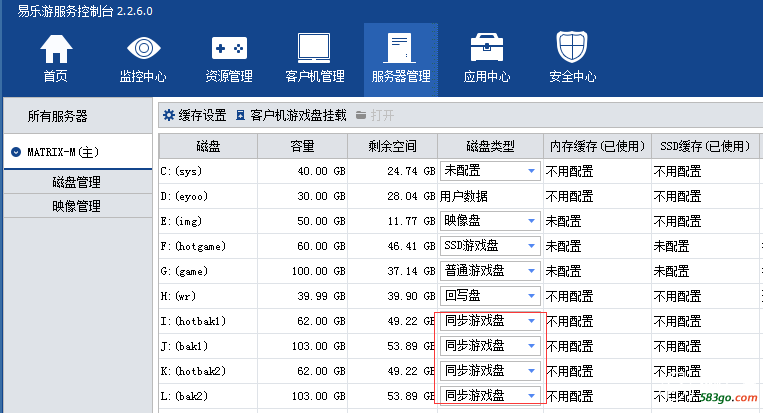Open disk type dropdown for E:(img)

[x=531, y=221]
